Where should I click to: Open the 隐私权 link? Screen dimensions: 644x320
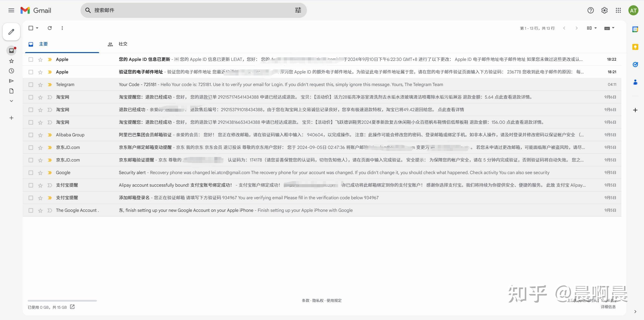[318, 300]
